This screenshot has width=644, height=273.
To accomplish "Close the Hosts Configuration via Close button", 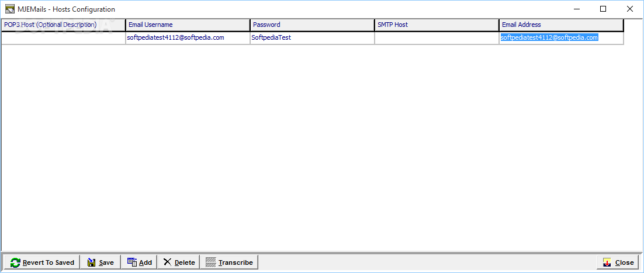I will coord(618,262).
